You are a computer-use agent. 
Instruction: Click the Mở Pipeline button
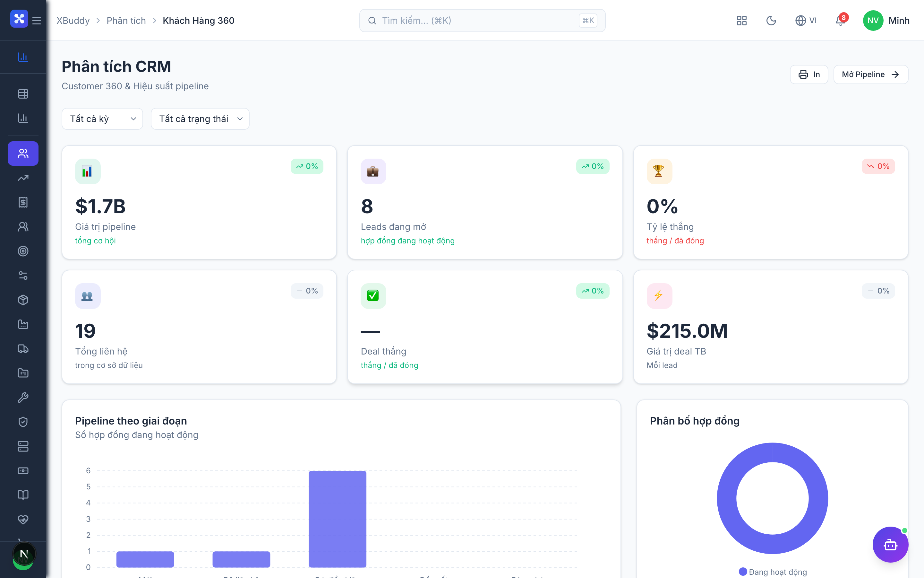click(870, 74)
